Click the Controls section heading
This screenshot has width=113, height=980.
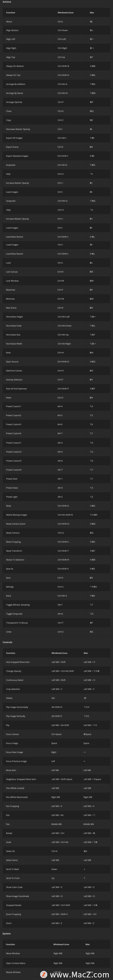tap(7, 642)
